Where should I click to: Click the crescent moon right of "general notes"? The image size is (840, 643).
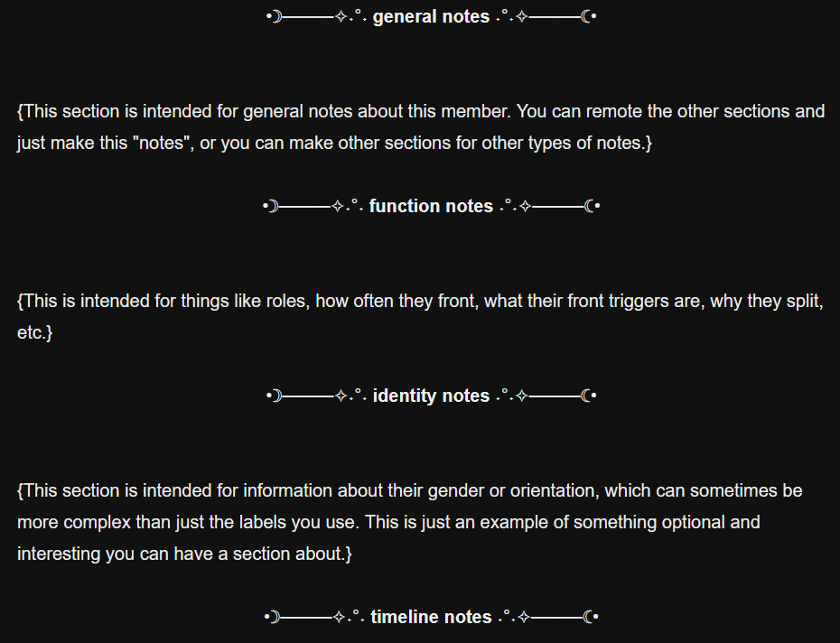pos(586,16)
